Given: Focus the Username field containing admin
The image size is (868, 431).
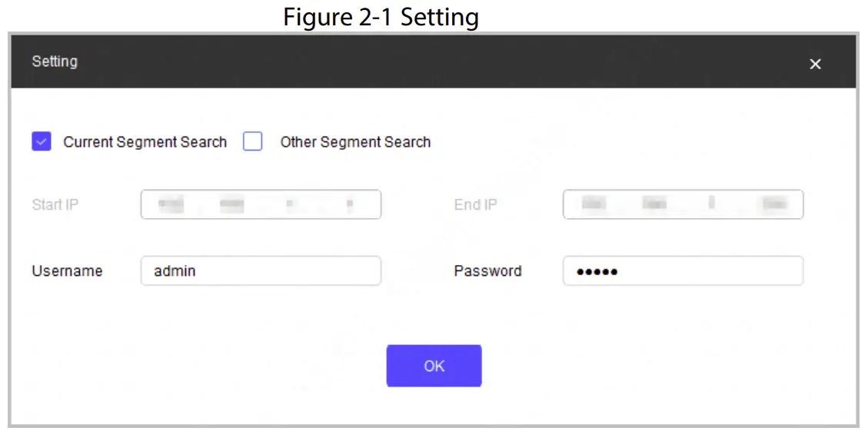Looking at the screenshot, I should point(261,271).
